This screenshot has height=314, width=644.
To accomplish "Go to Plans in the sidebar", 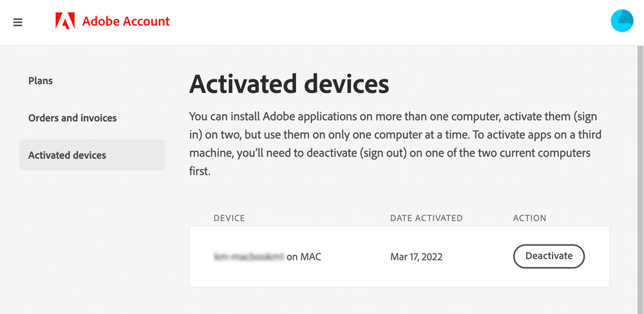I will (x=40, y=81).
